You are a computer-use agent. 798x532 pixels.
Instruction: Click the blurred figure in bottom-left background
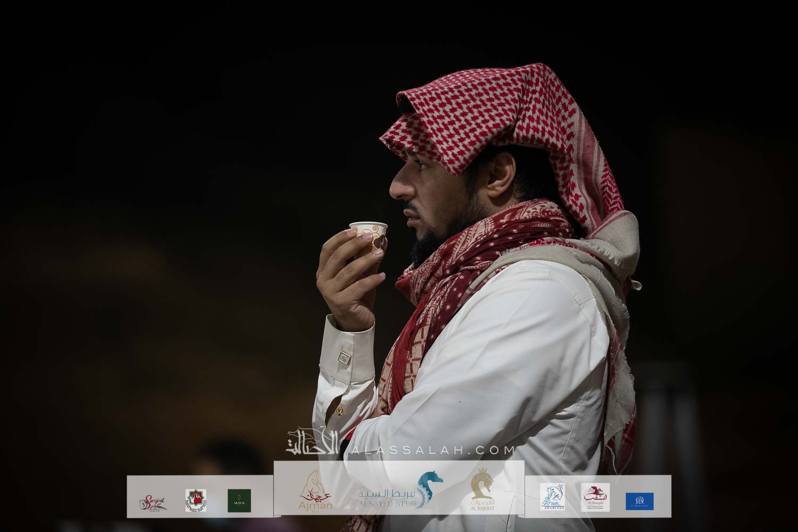(x=223, y=458)
